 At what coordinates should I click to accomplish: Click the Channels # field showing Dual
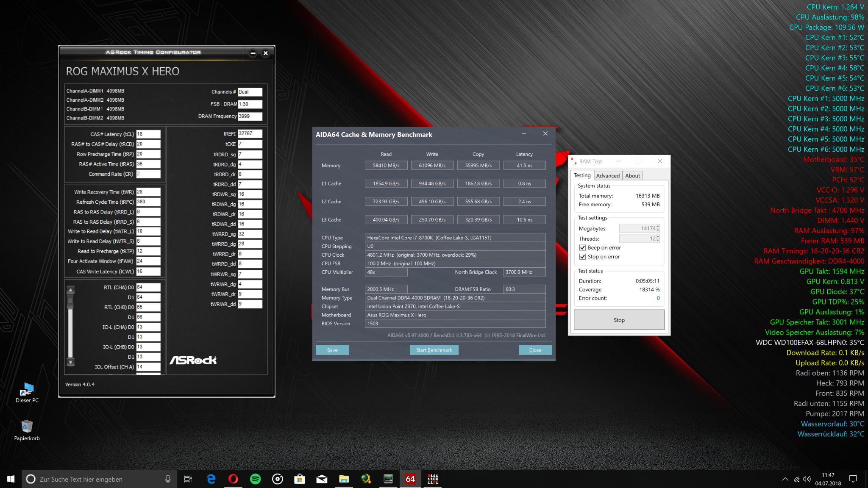(250, 92)
